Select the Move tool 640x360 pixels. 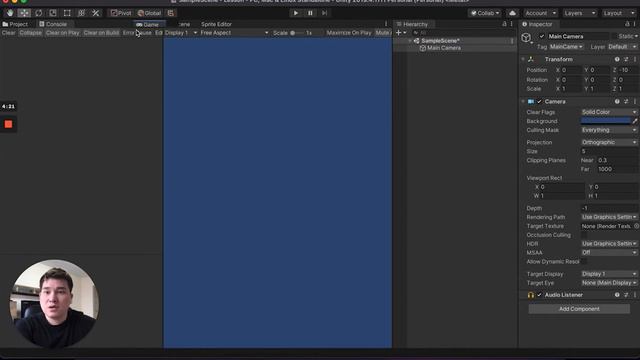click(x=24, y=13)
